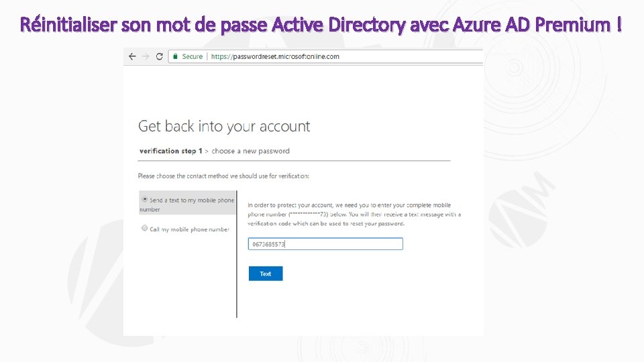Screen dimensions: 644x362
Task: Click the passwordreset.microsoftonline.com URL text
Action: pos(275,57)
